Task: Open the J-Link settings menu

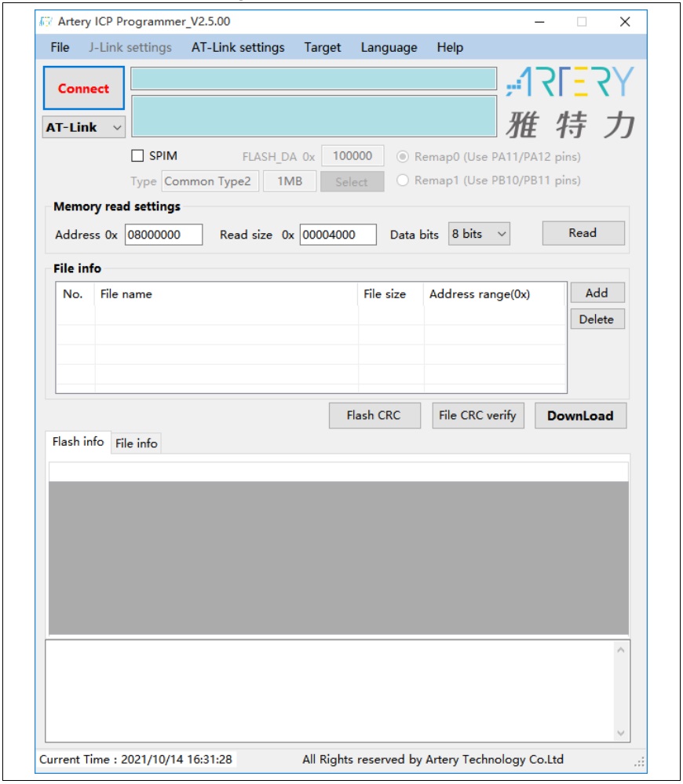Action: (x=130, y=48)
